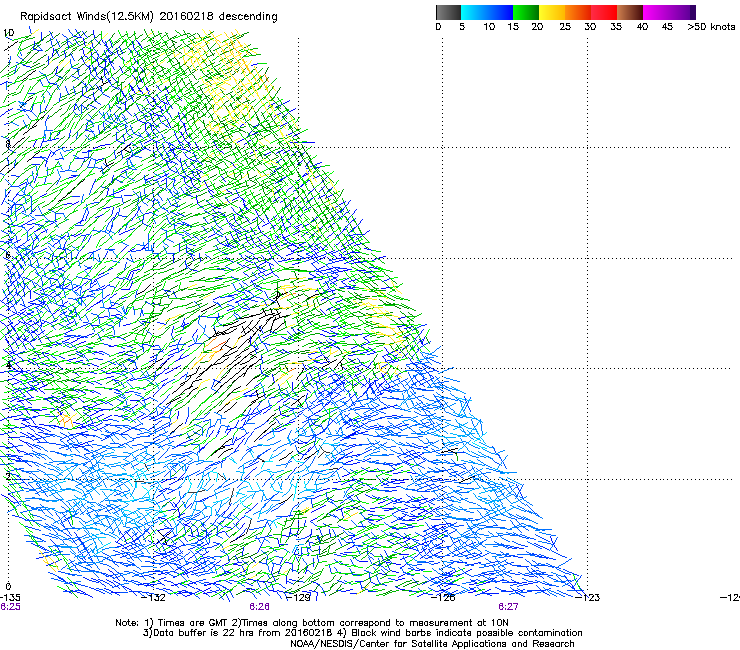Click the '30' label under the color bar
The image size is (740, 650).
pyautogui.click(x=590, y=27)
